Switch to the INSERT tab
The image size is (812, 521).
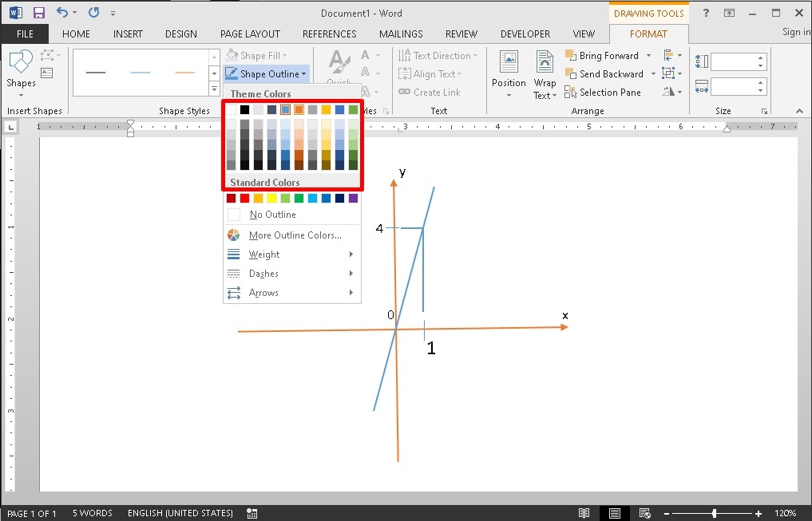[x=128, y=34]
